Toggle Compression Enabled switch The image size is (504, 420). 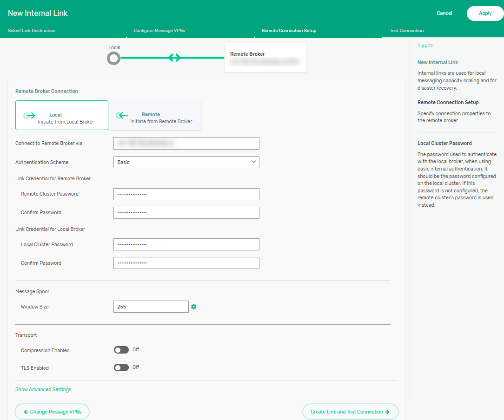121,350
